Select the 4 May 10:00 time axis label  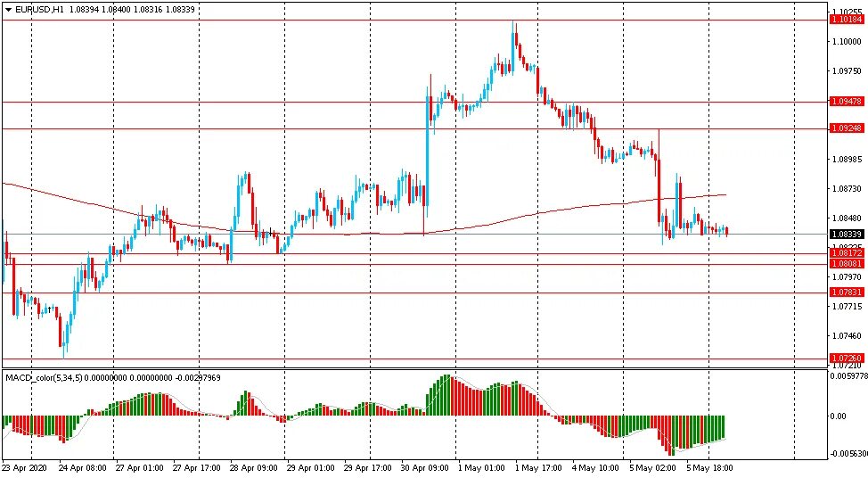595,468
